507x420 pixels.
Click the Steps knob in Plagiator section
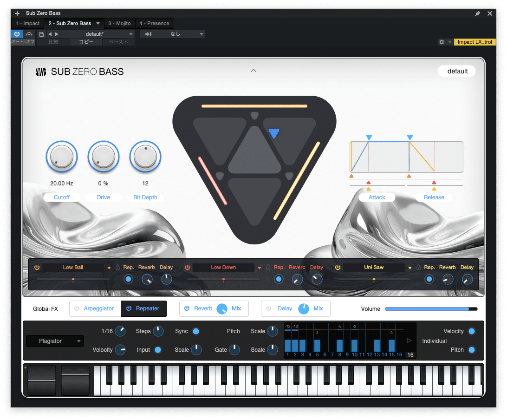158,331
